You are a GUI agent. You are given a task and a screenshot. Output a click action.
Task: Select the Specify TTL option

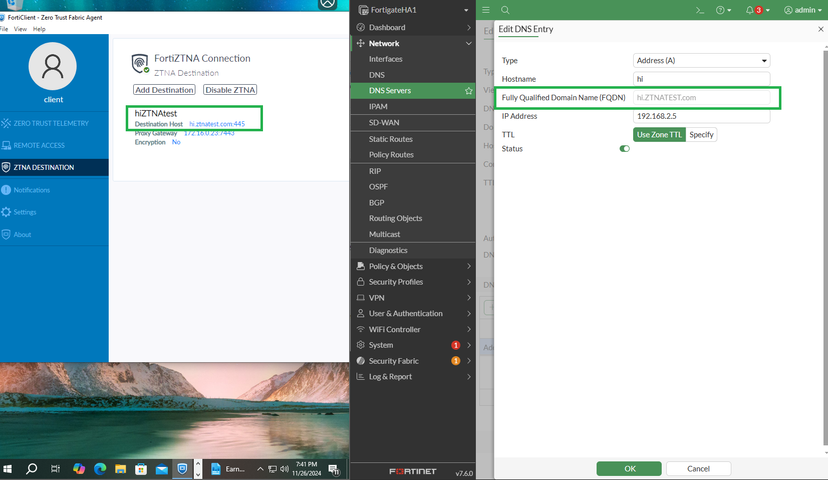click(x=701, y=135)
